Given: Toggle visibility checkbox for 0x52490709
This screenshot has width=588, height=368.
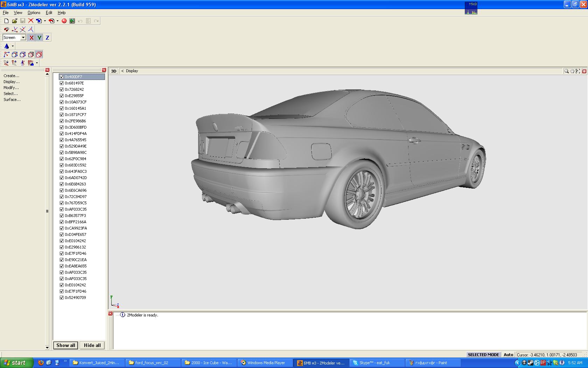Looking at the screenshot, I should [62, 298].
